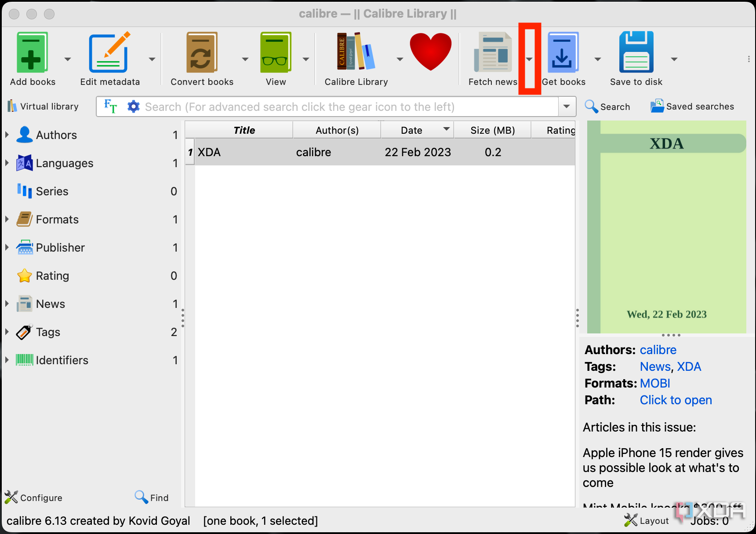This screenshot has height=534, width=756.
Task: Expand the Tags category
Action: (7, 332)
